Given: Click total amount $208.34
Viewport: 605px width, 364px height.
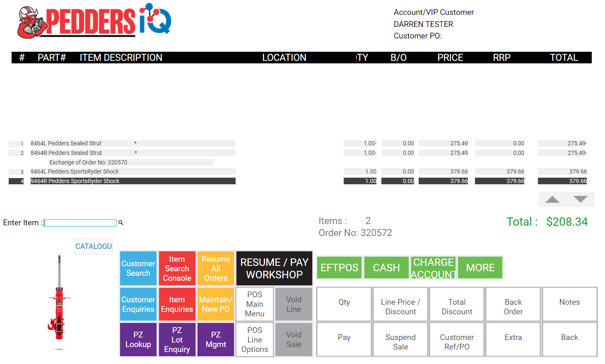Looking at the screenshot, I should pyautogui.click(x=567, y=222).
